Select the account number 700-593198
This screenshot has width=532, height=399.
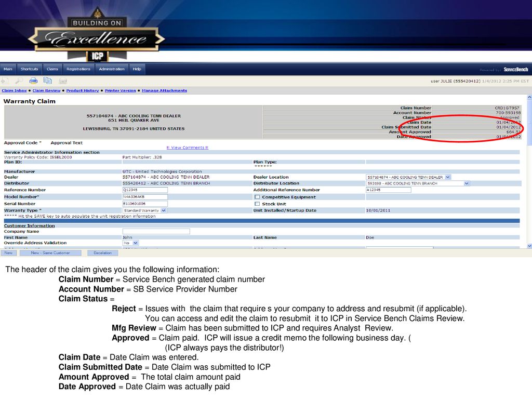[508, 113]
